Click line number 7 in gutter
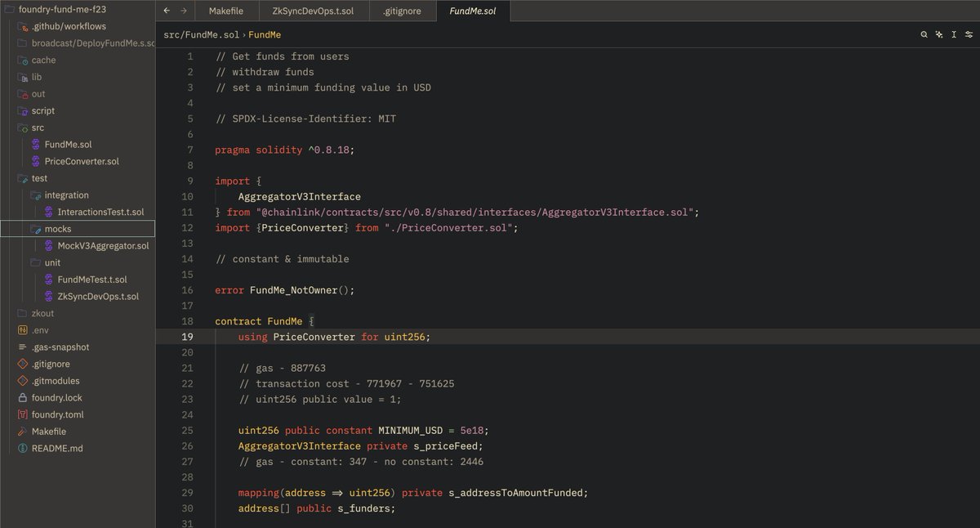This screenshot has width=980, height=528. [190, 150]
